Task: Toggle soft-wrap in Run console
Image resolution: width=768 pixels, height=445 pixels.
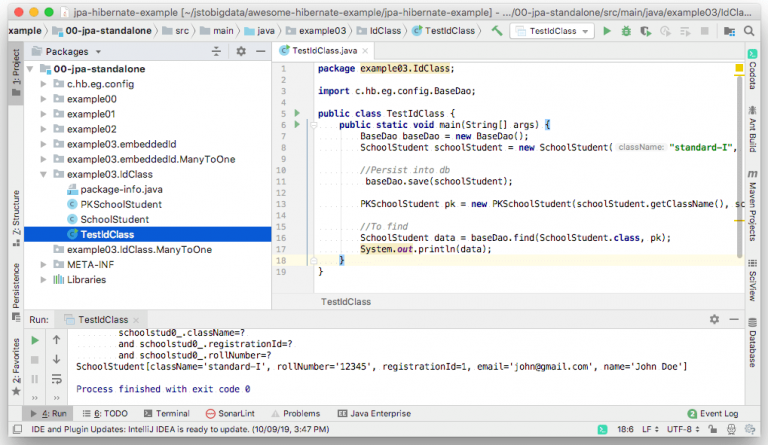Action: coord(57,380)
